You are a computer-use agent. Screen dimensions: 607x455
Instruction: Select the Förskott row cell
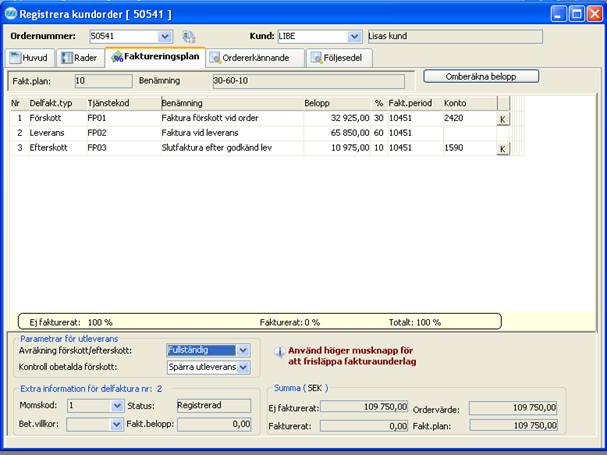click(57, 118)
